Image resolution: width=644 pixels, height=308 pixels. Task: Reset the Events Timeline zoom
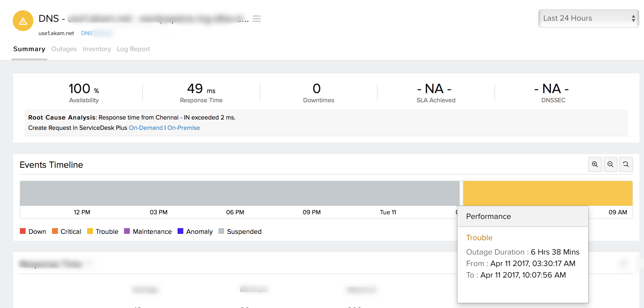tap(626, 164)
